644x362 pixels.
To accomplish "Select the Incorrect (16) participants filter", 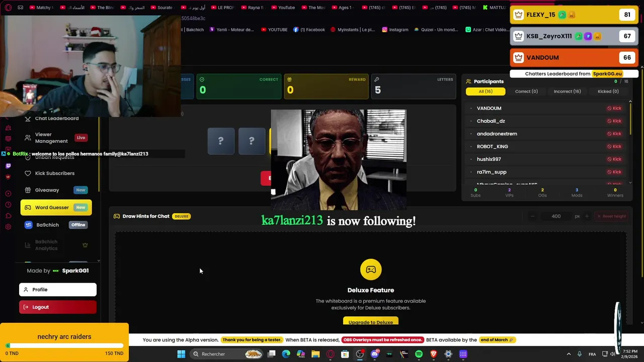I will [567, 92].
